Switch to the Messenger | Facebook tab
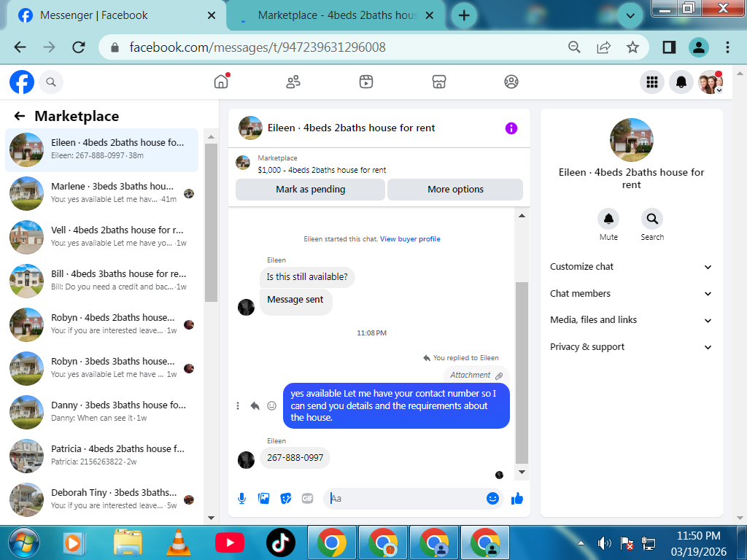 113,15
